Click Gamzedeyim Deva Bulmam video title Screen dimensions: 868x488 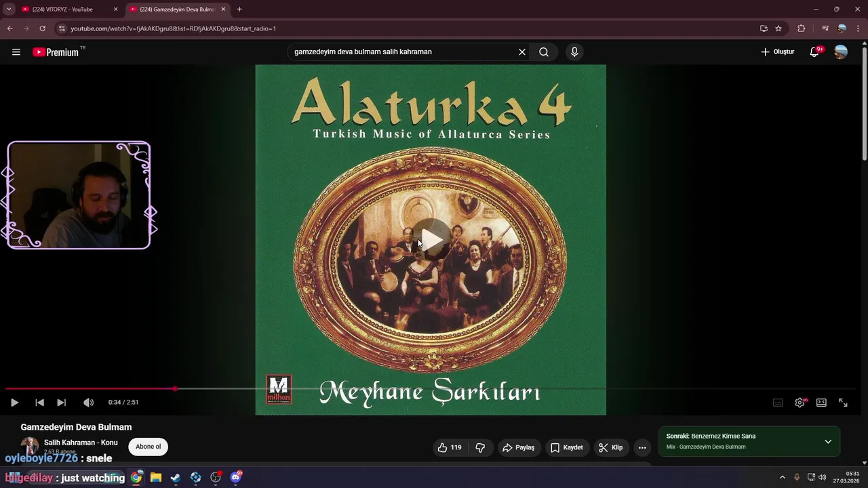tap(76, 427)
